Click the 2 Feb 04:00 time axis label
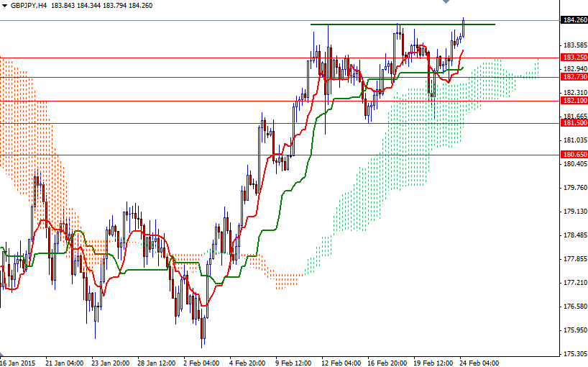 pos(201,363)
